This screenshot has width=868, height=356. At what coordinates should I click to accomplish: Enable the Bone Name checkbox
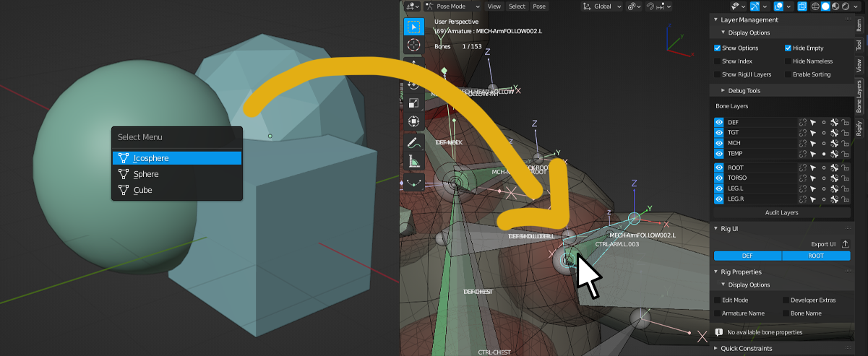(786, 313)
